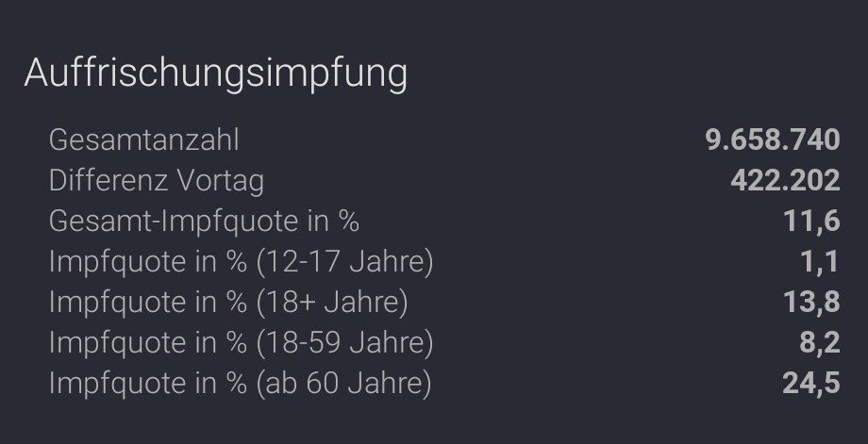868x444 pixels.
Task: Click the 8,2 value for 18-59 Jahre
Action: (820, 343)
